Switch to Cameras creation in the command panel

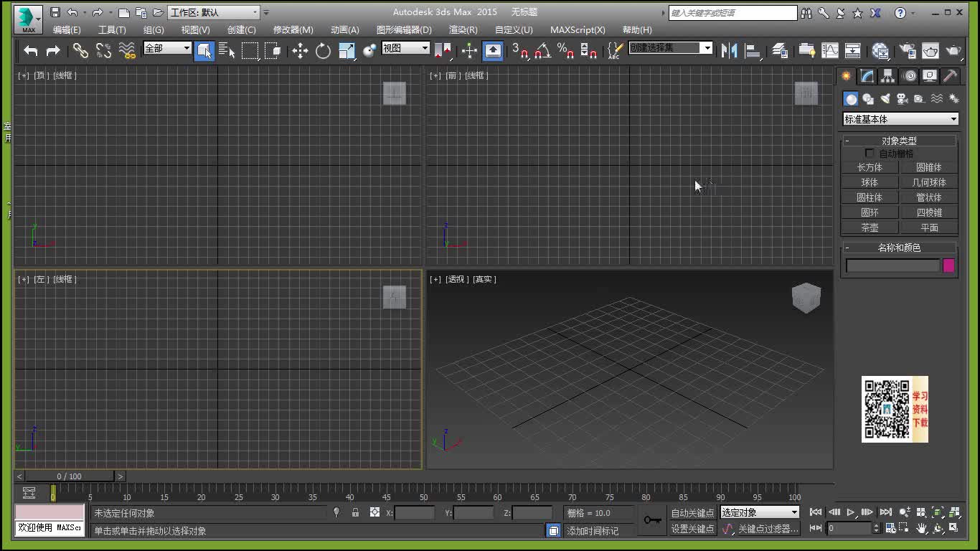[x=901, y=98]
